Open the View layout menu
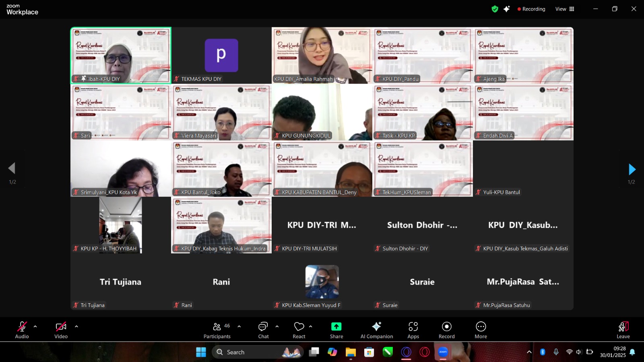Image resolution: width=644 pixels, height=362 pixels. click(x=565, y=9)
